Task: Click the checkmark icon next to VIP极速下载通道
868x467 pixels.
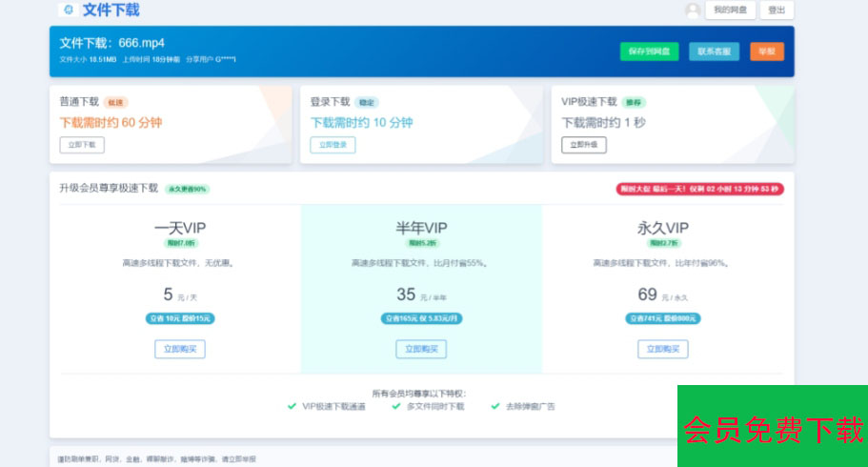Action: coord(292,407)
